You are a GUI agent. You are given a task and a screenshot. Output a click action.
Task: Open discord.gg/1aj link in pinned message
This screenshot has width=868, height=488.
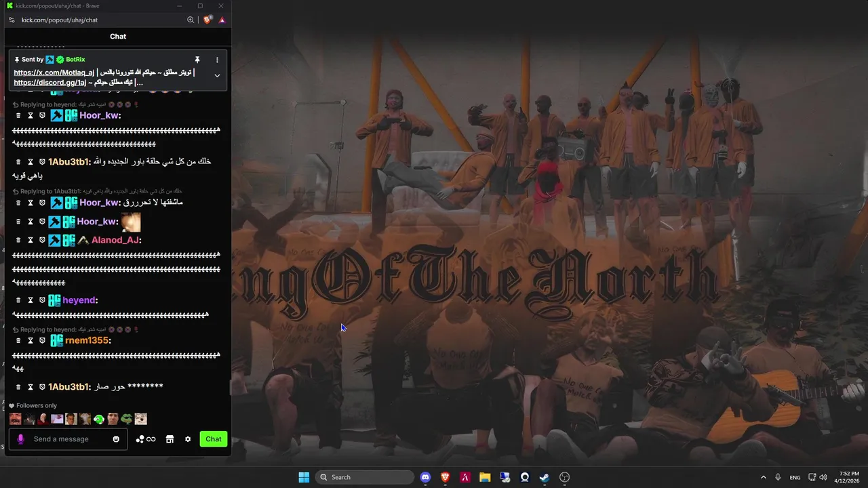point(50,83)
